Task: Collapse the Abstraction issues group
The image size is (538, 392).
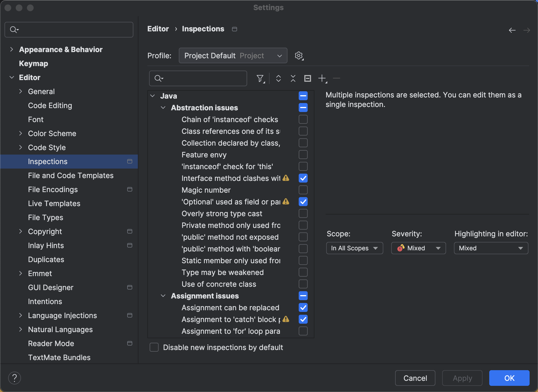Action: pyautogui.click(x=163, y=108)
